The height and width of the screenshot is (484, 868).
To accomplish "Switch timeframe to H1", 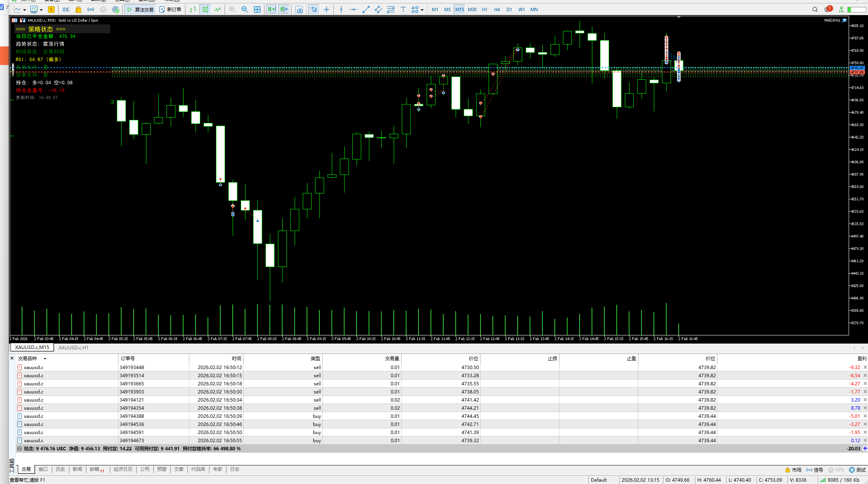I will 484,10.
